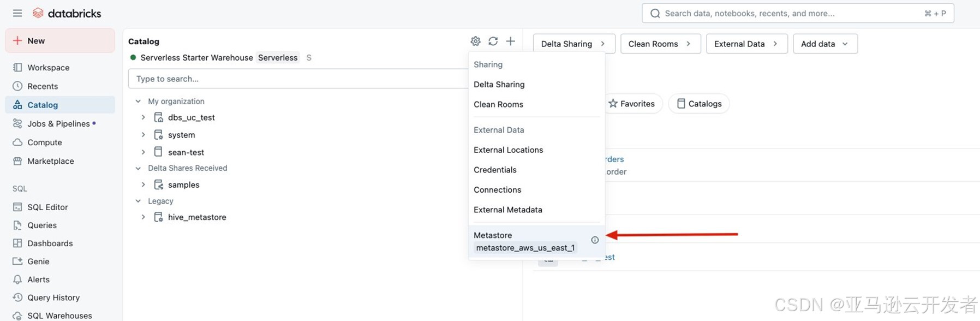Click the SQL Editor icon
980x321 pixels.
[17, 207]
